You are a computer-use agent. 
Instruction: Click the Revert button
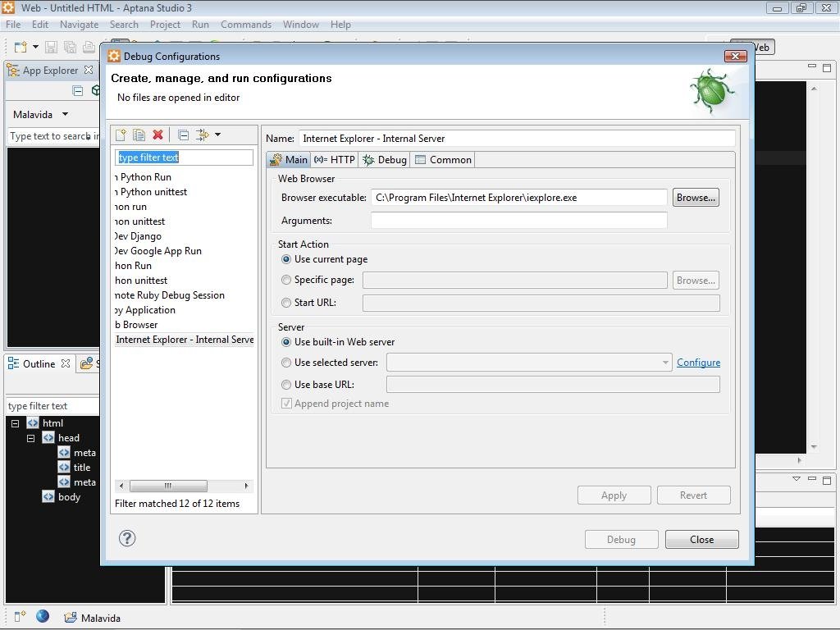[x=694, y=495]
